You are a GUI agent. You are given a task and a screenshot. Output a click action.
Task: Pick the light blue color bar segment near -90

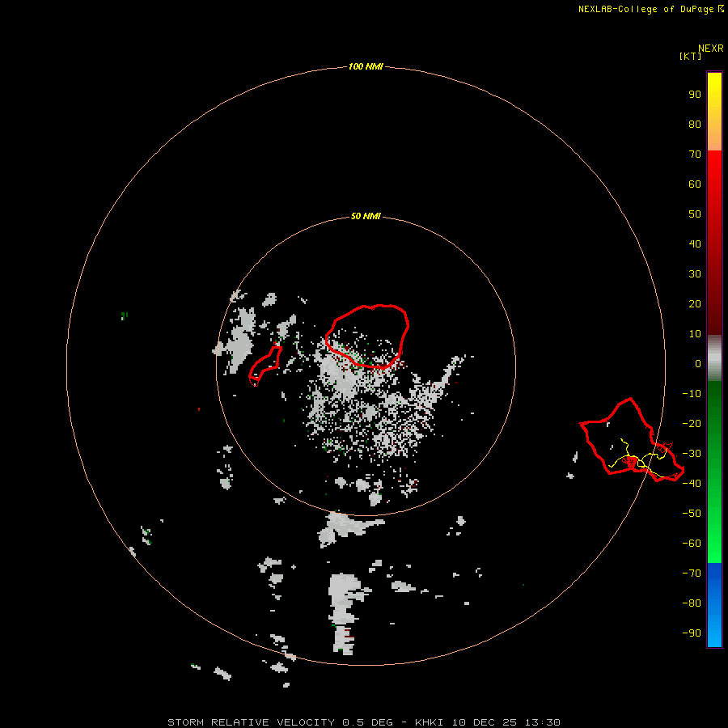[x=714, y=632]
